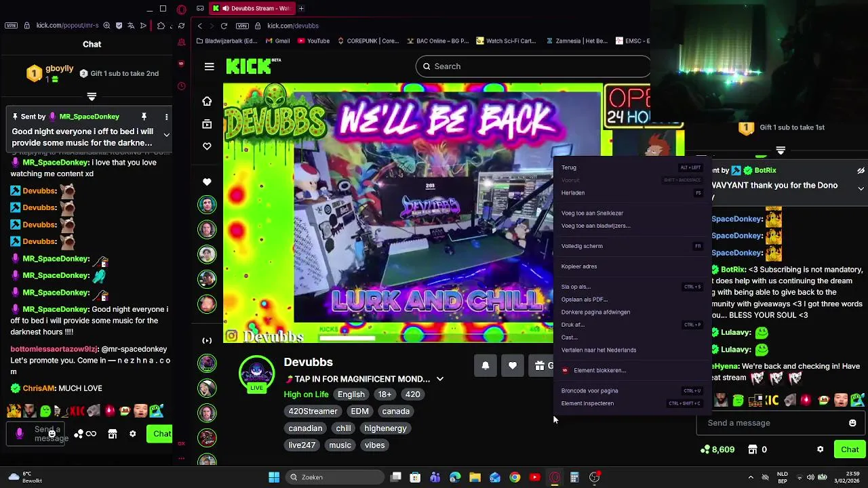Image resolution: width=868 pixels, height=488 pixels.
Task: Mute the Devubbs Stream tab audio
Action: (x=225, y=8)
